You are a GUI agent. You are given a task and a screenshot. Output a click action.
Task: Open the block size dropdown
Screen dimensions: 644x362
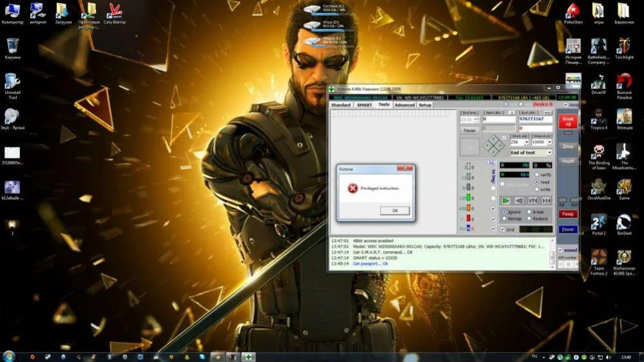527,142
